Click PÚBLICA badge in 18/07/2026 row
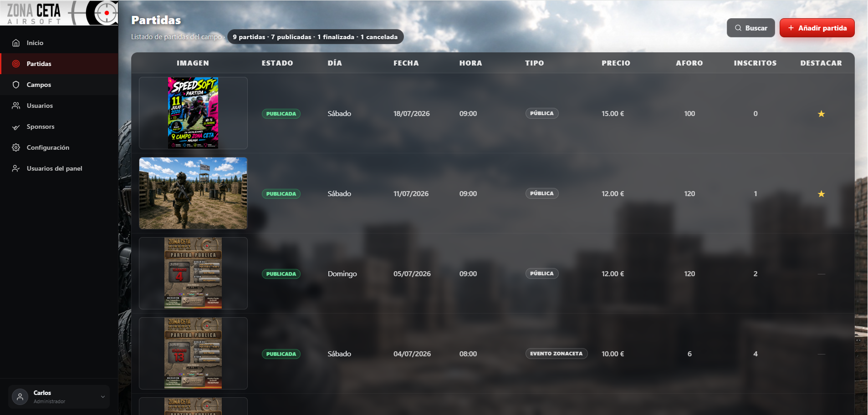868x415 pixels. coord(542,113)
